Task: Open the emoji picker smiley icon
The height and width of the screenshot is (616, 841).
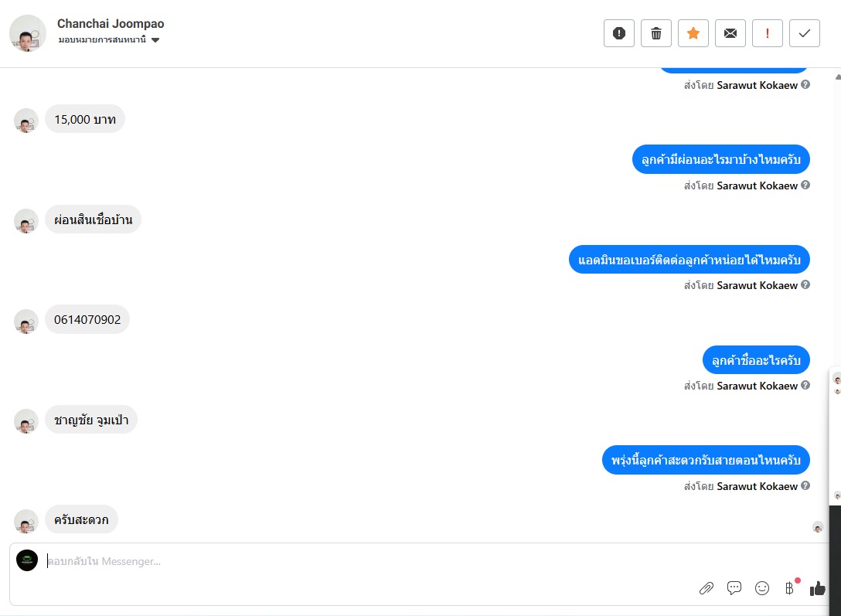Action: click(x=762, y=588)
